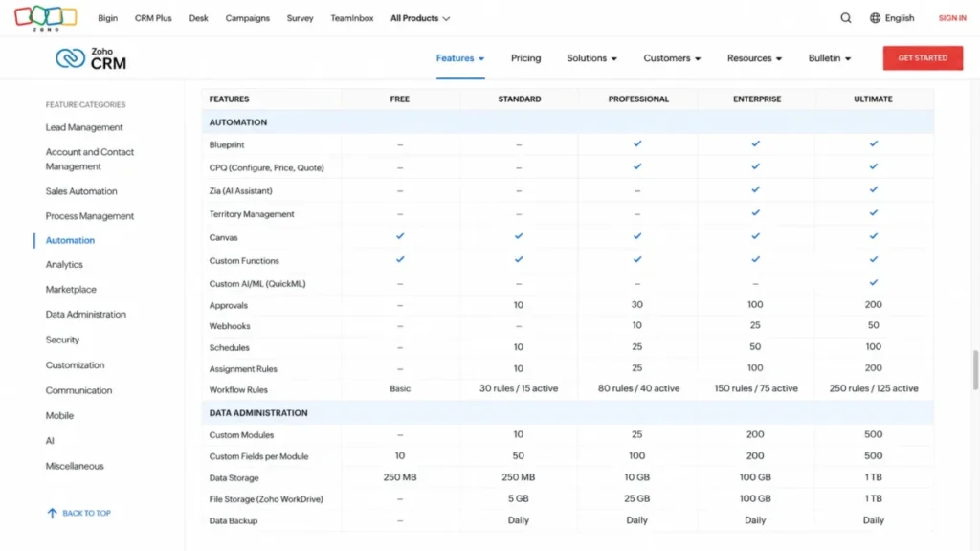The image size is (980, 551).
Task: Expand the Solutions menu
Action: [591, 58]
